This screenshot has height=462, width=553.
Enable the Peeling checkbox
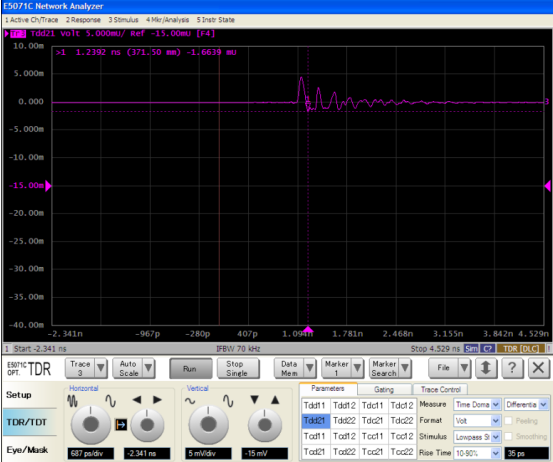(508, 421)
